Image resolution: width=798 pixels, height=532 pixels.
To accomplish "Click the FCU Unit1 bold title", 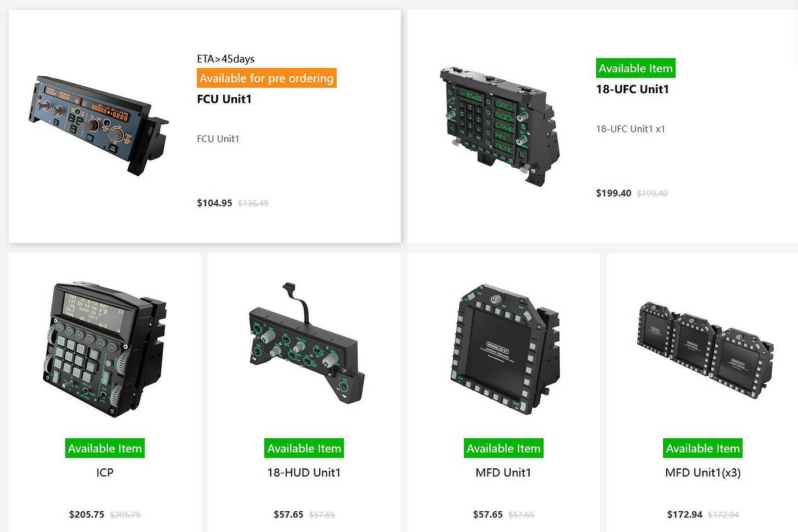I will 224,99.
